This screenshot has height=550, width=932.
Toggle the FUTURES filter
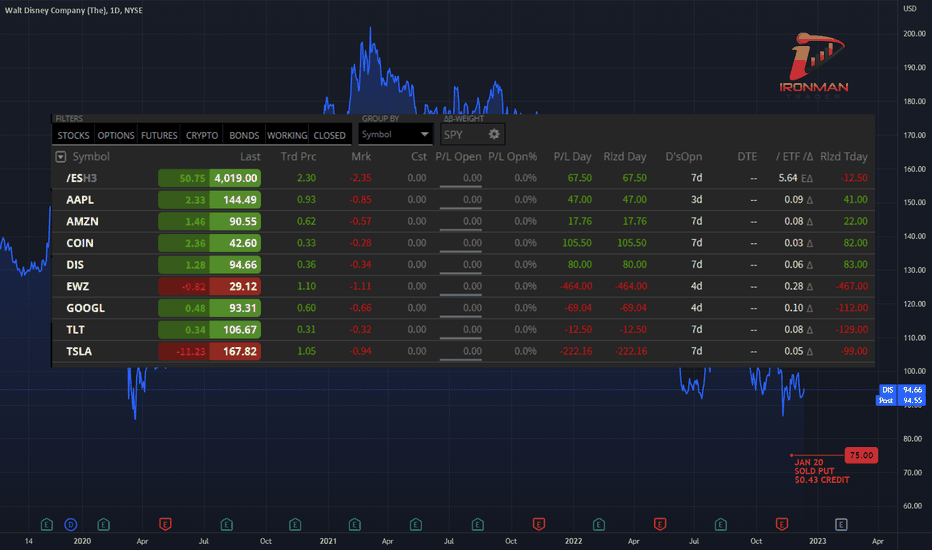pos(159,136)
